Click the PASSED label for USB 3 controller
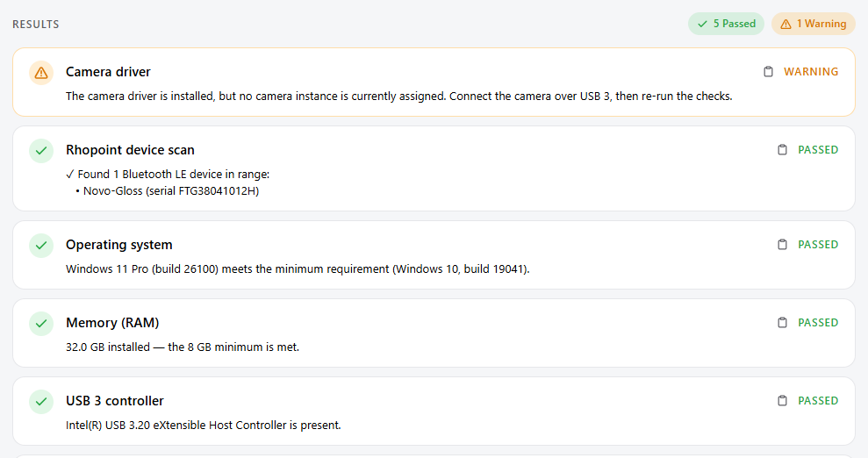Image resolution: width=868 pixels, height=458 pixels. 818,400
